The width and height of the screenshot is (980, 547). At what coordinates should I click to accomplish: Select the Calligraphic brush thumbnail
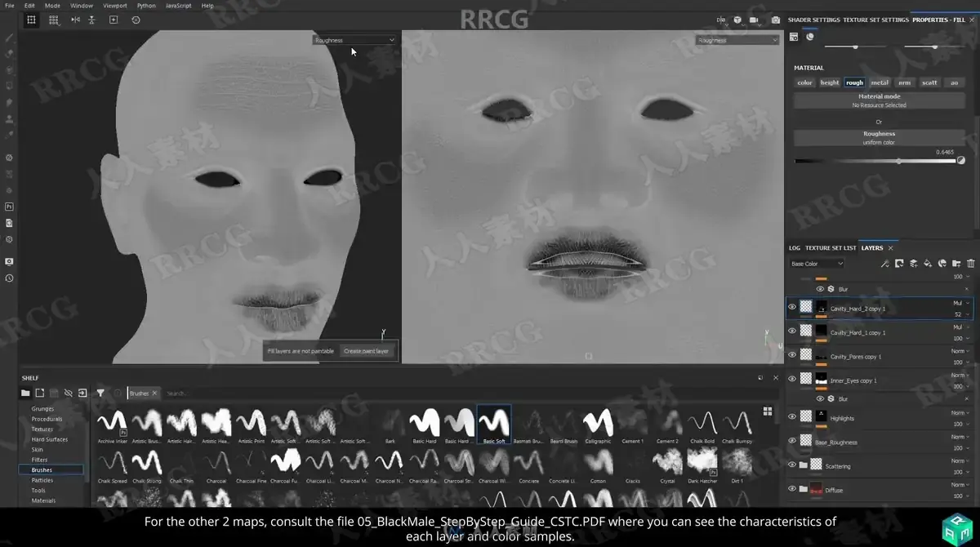598,425
